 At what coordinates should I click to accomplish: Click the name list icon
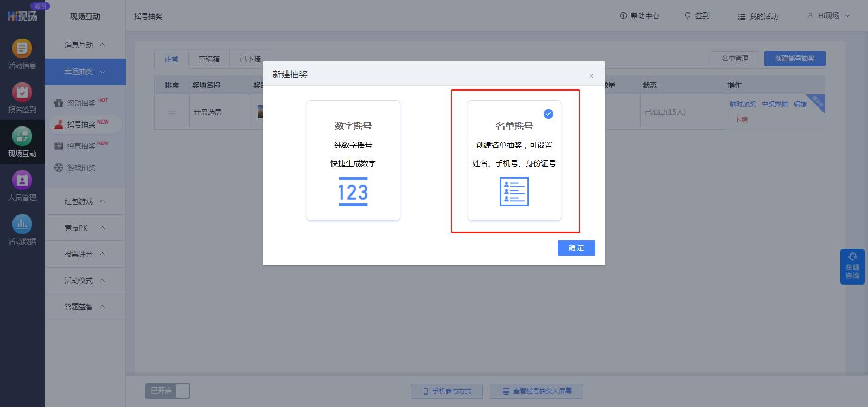pyautogui.click(x=514, y=192)
